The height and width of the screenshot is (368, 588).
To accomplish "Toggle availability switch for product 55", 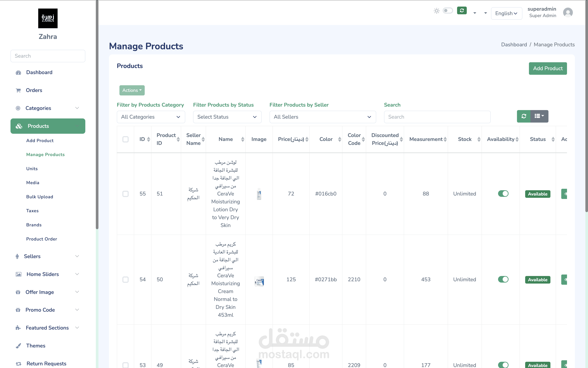I will tap(503, 194).
